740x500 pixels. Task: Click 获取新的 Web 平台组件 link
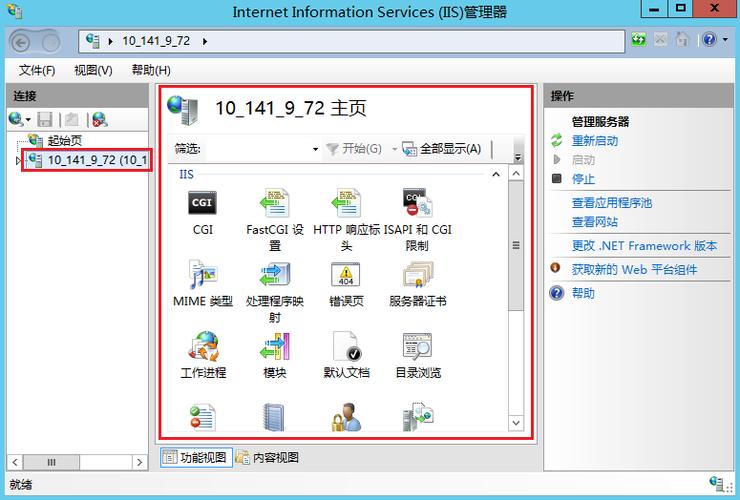click(x=634, y=270)
